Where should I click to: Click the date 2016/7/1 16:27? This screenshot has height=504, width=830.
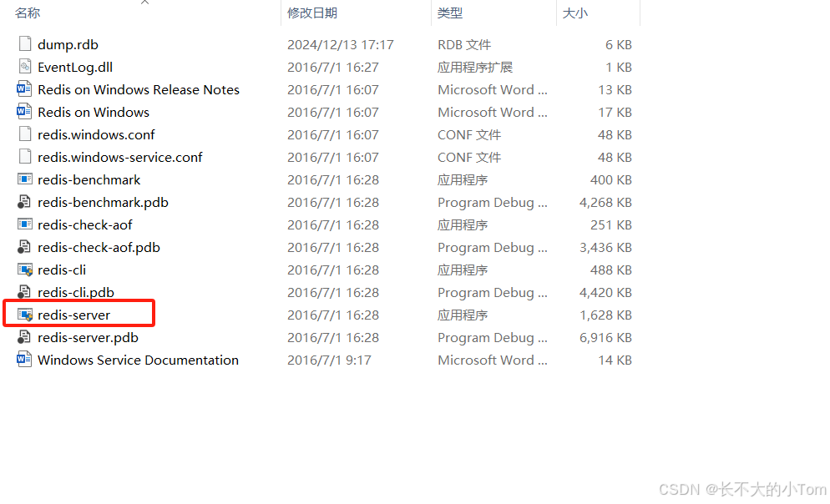click(333, 67)
